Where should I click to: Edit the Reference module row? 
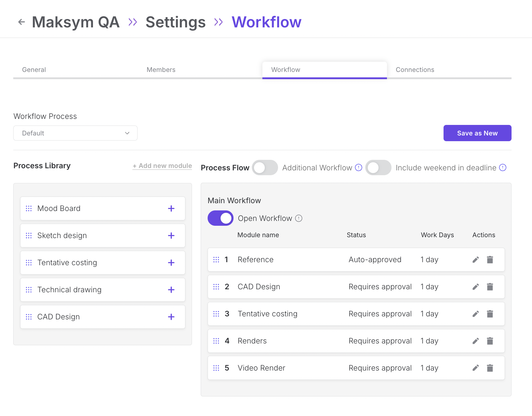[475, 260]
